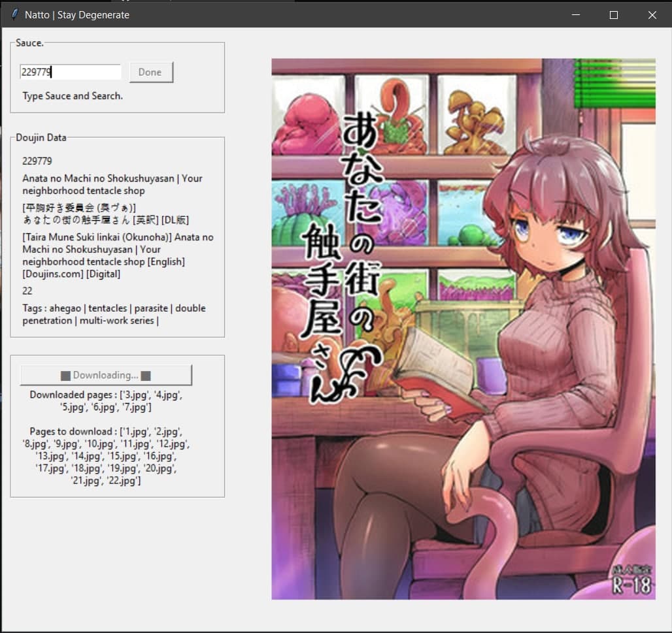This screenshot has width=672, height=633.
Task: Click the '229779' ID in Doujin Data
Action: (37, 161)
